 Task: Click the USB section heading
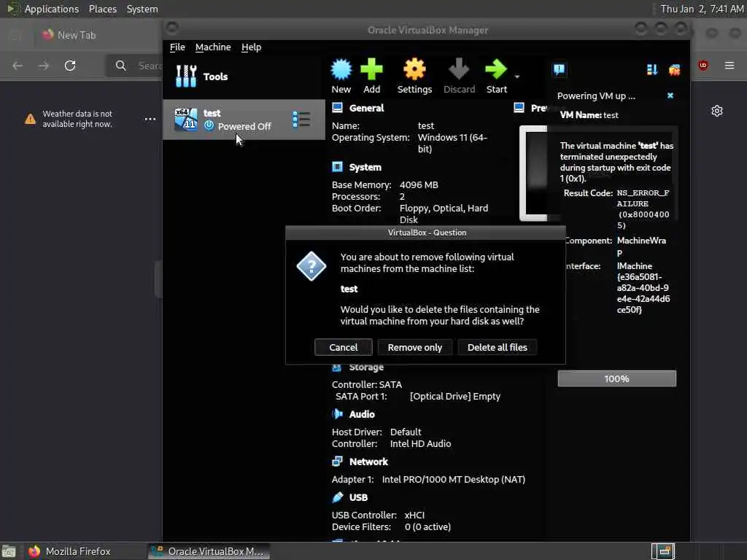pos(358,497)
